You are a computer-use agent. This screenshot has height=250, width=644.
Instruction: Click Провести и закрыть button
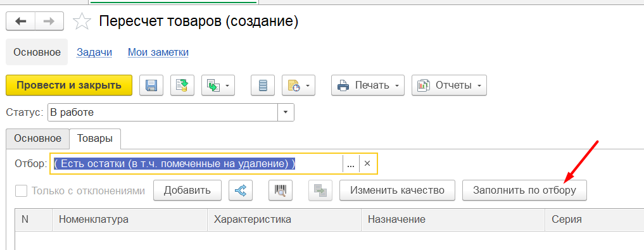(x=69, y=85)
